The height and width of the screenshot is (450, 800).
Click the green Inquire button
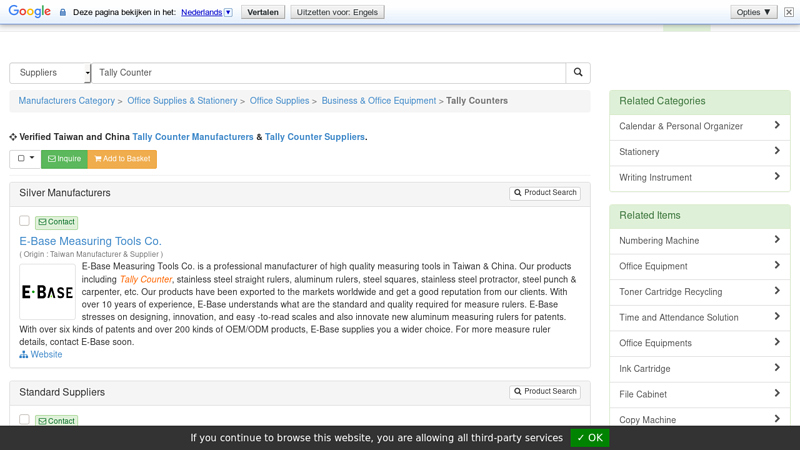tap(65, 159)
